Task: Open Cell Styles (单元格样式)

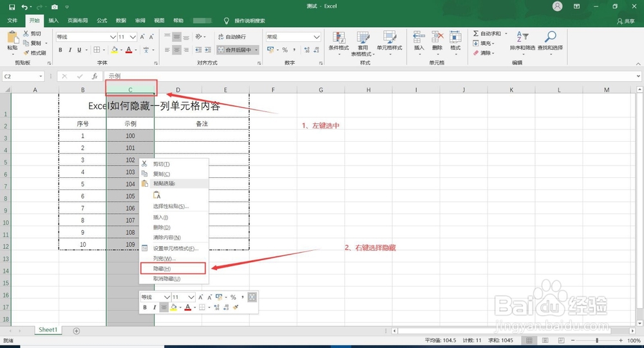Action: click(x=390, y=41)
